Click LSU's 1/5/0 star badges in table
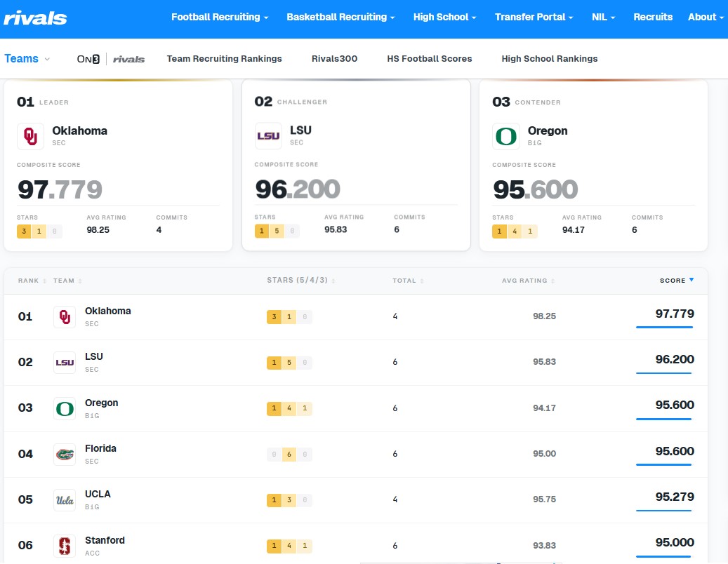 pyautogui.click(x=289, y=362)
